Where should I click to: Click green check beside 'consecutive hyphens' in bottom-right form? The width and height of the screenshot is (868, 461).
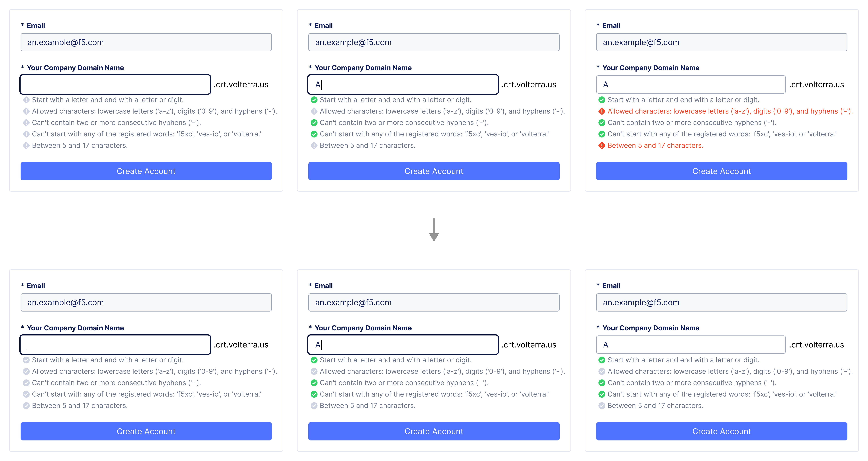tap(601, 383)
